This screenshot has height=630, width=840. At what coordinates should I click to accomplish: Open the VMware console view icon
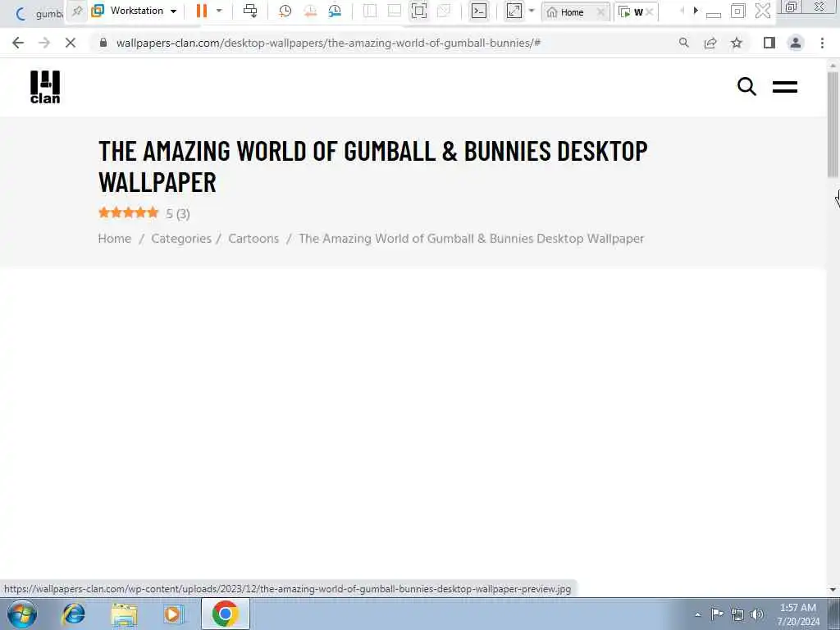tap(479, 11)
